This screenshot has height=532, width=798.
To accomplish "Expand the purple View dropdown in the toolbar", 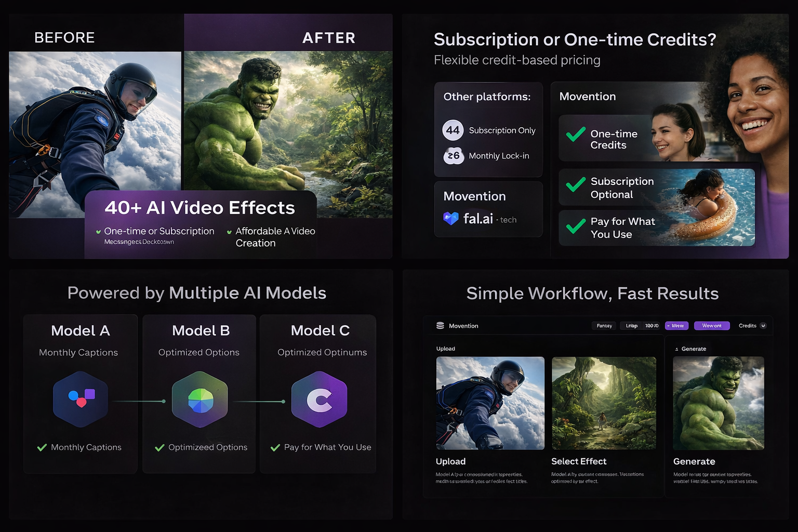I will pyautogui.click(x=676, y=326).
